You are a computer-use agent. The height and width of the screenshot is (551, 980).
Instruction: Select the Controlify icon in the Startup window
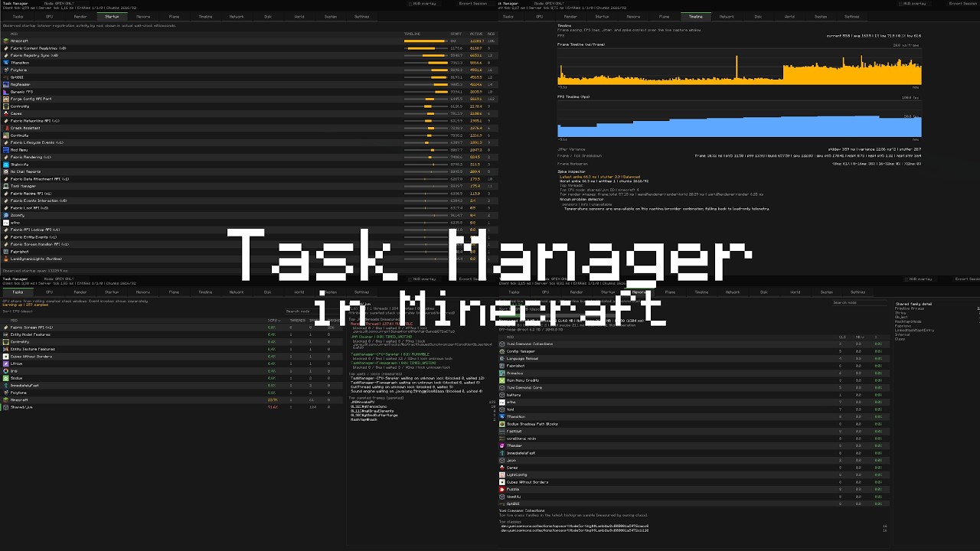click(x=6, y=106)
